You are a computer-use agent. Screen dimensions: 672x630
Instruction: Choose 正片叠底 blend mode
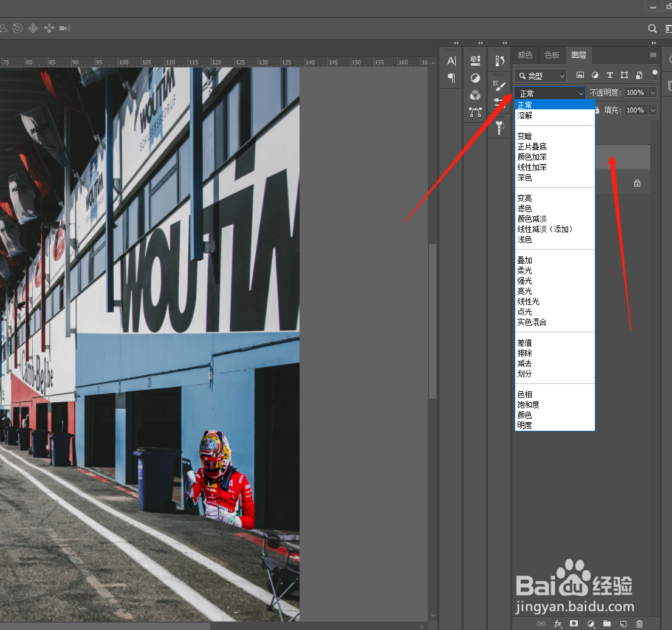[x=555, y=146]
